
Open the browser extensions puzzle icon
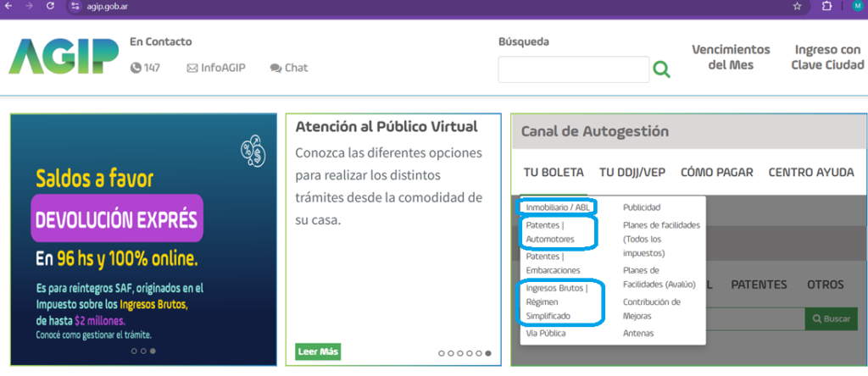826,6
